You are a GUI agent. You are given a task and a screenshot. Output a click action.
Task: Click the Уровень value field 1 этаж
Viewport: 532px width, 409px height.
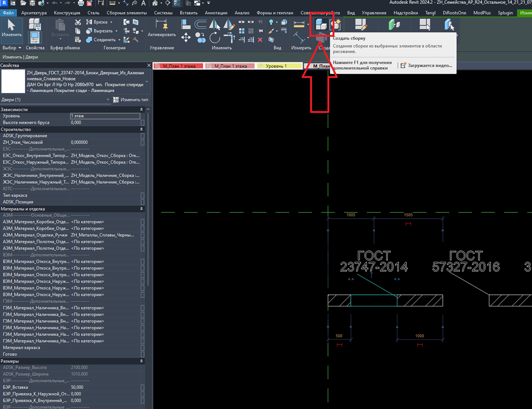[x=105, y=116]
